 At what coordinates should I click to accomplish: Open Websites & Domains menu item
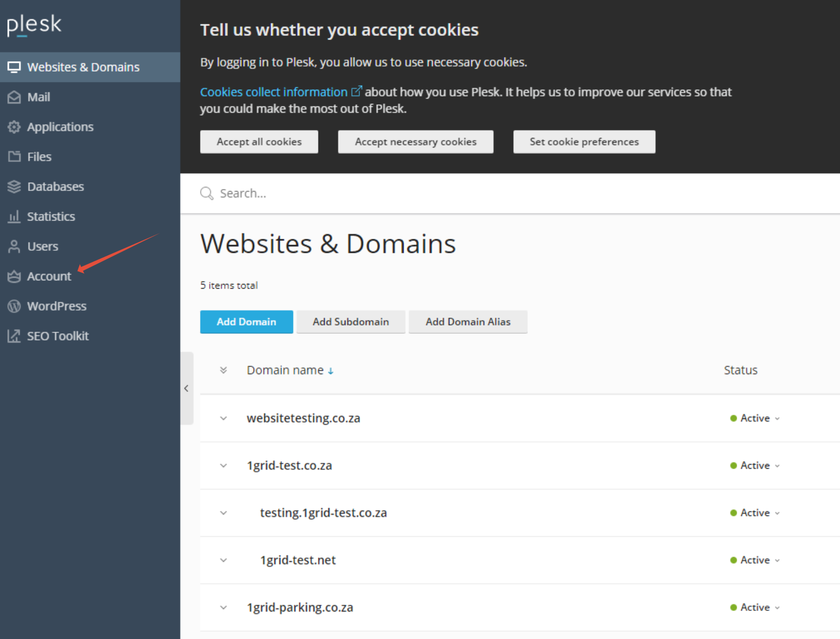90,67
